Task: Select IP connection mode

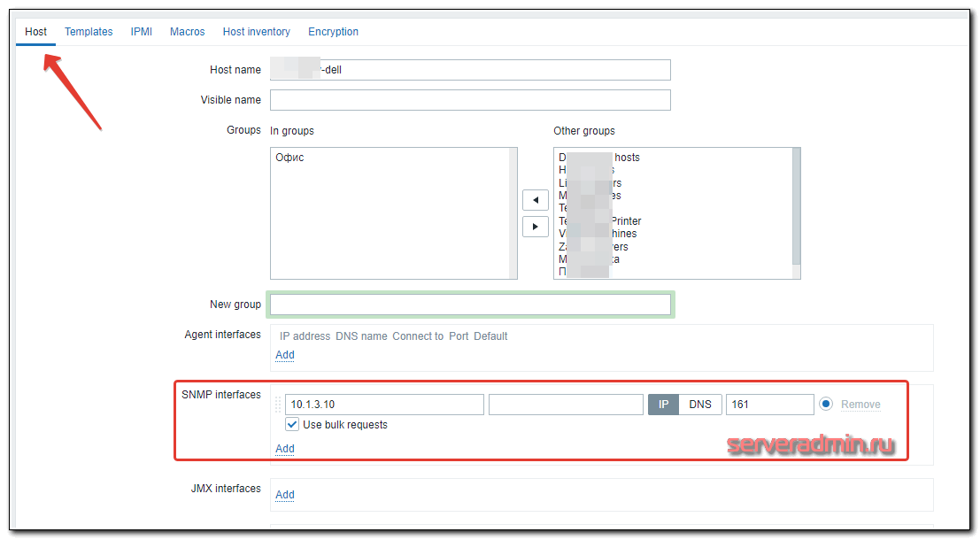Action: click(x=664, y=405)
